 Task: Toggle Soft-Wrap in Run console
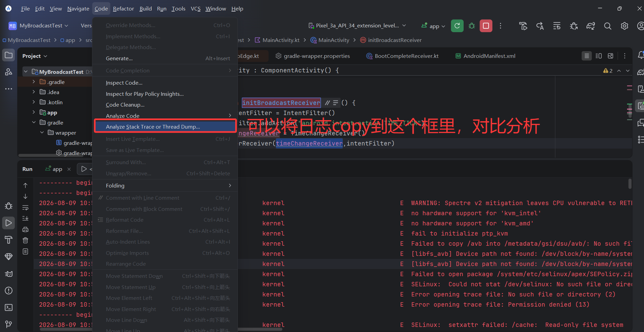[x=25, y=207]
